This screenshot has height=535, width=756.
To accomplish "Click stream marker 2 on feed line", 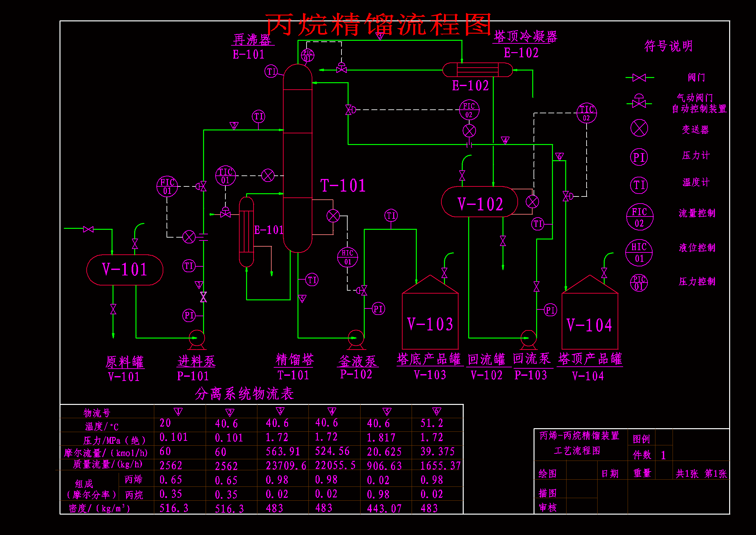I will [x=234, y=125].
